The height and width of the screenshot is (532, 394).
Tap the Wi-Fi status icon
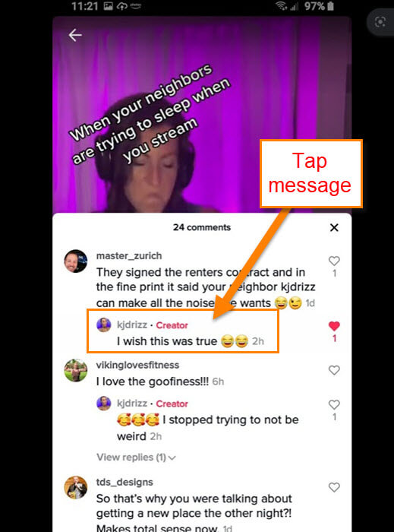click(281, 6)
